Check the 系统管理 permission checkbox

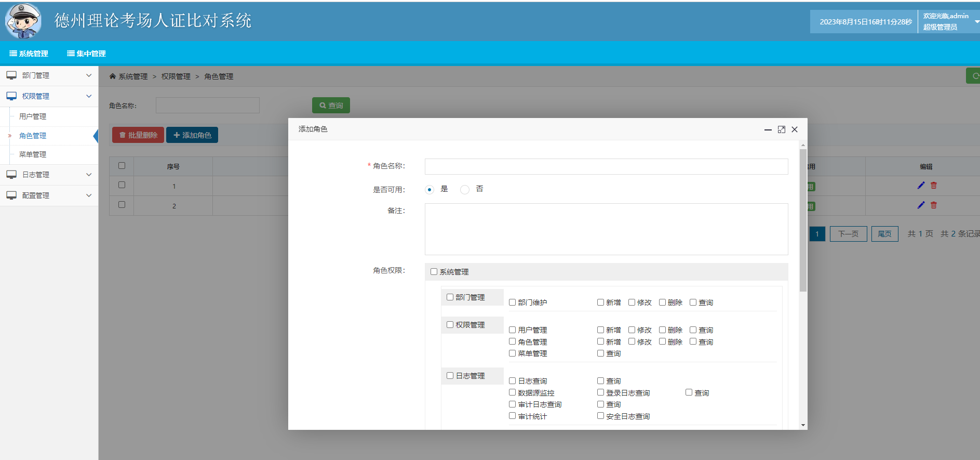[434, 272]
